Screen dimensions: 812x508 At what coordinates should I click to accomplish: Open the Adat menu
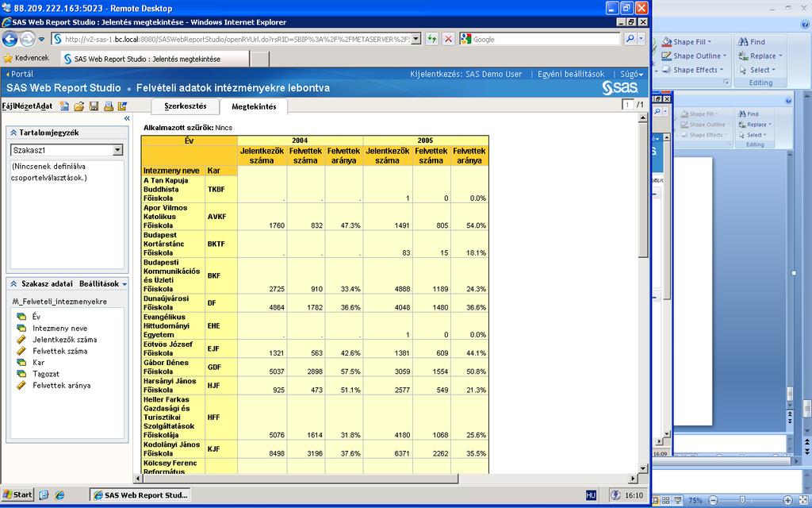tap(44, 106)
